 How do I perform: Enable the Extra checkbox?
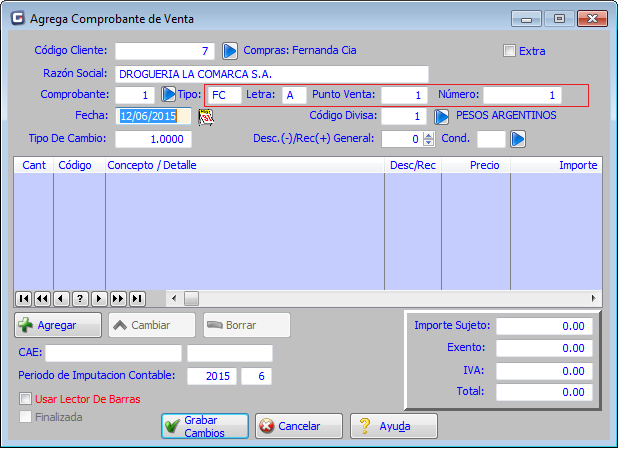tap(510, 51)
